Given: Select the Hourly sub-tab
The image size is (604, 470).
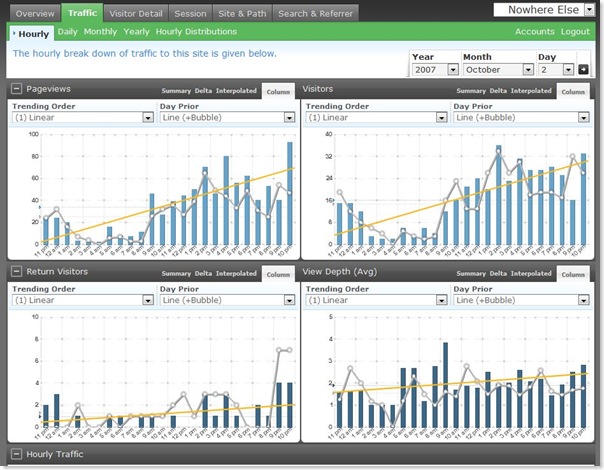Looking at the screenshot, I should coord(32,34).
